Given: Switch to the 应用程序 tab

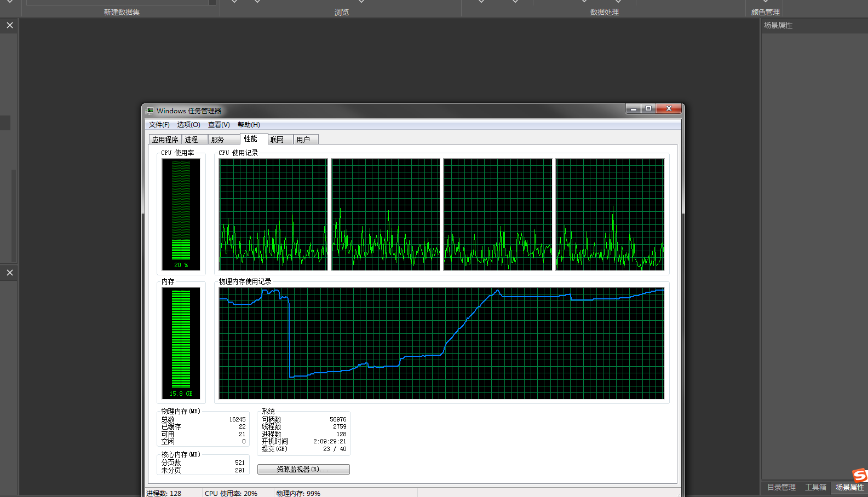Looking at the screenshot, I should click(x=165, y=140).
